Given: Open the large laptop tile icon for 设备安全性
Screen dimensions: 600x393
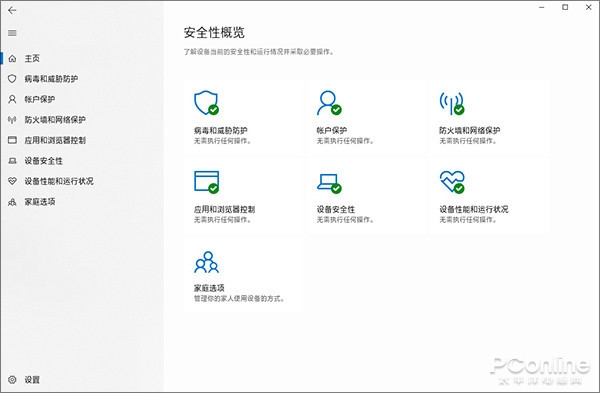Looking at the screenshot, I should click(329, 183).
